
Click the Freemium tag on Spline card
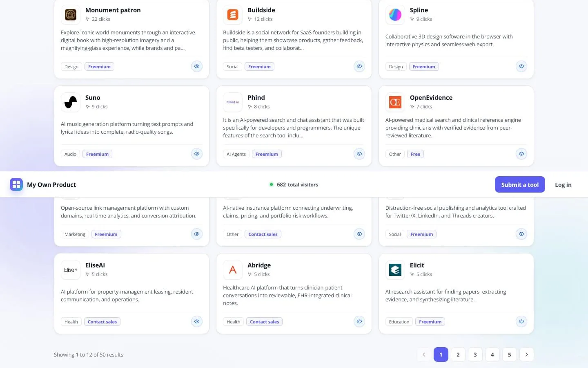(424, 67)
